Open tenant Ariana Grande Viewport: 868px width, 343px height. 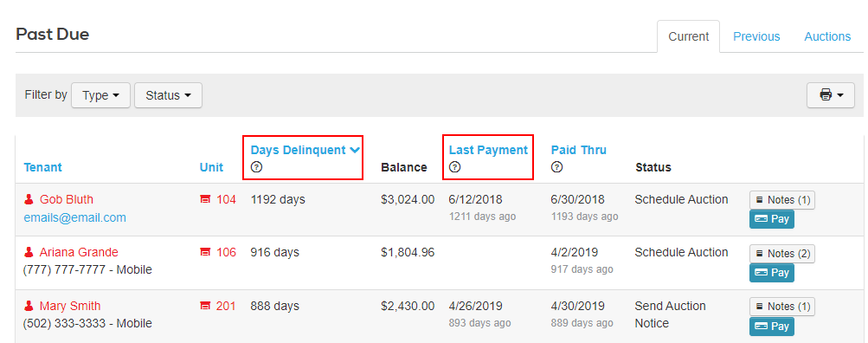(x=79, y=253)
